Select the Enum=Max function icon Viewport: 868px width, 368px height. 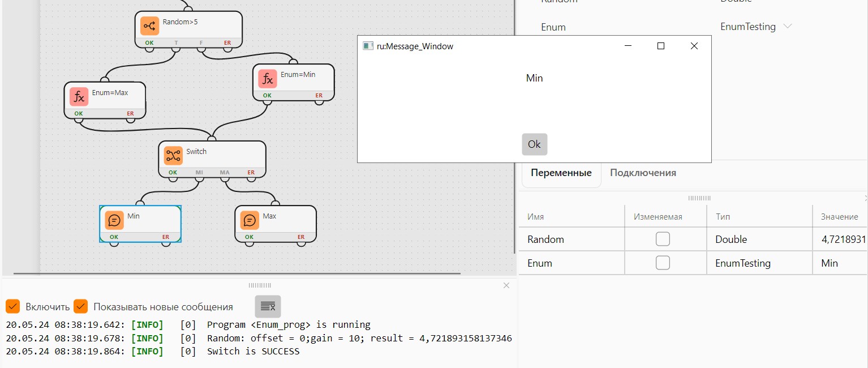point(79,97)
